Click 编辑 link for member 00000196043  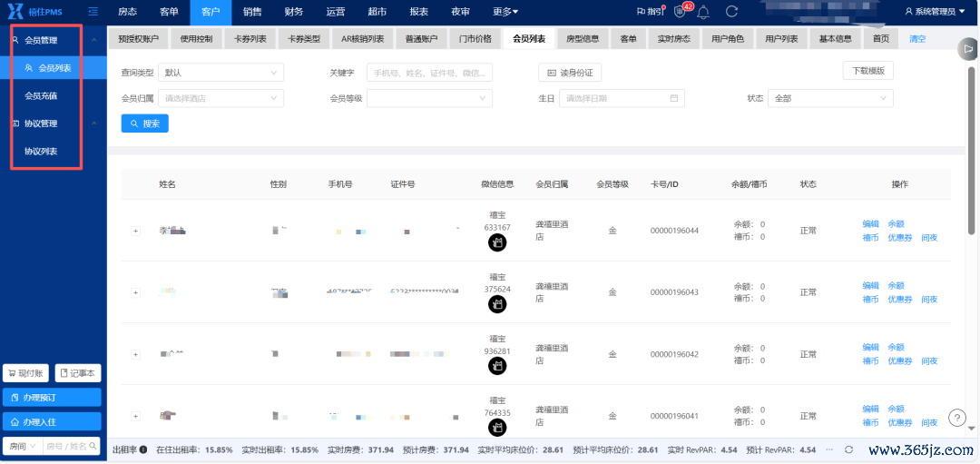click(870, 286)
